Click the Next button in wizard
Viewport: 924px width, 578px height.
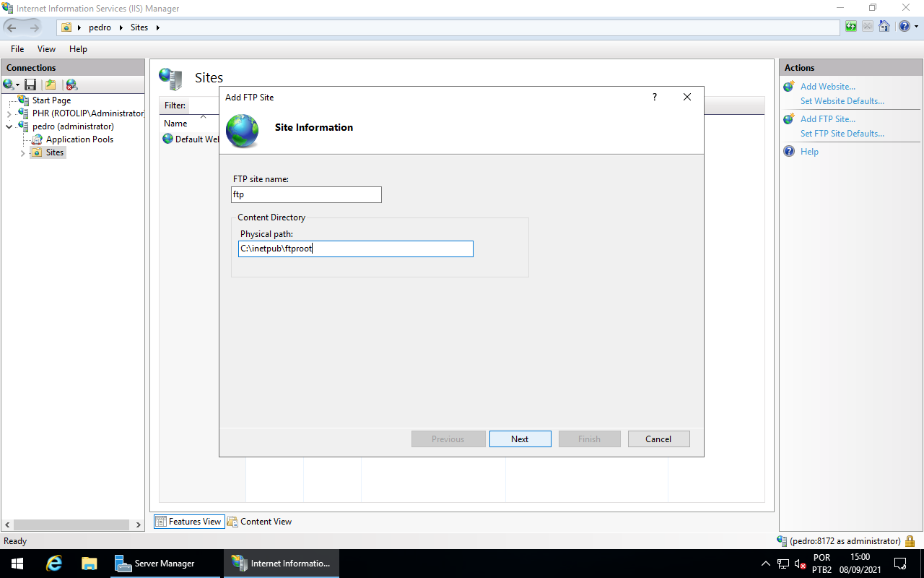(x=520, y=439)
